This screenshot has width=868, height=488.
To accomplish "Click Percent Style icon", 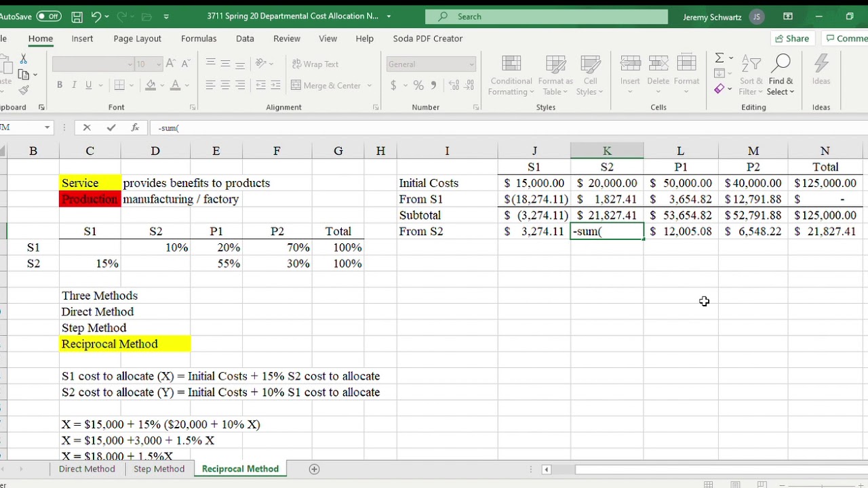I will [x=418, y=85].
